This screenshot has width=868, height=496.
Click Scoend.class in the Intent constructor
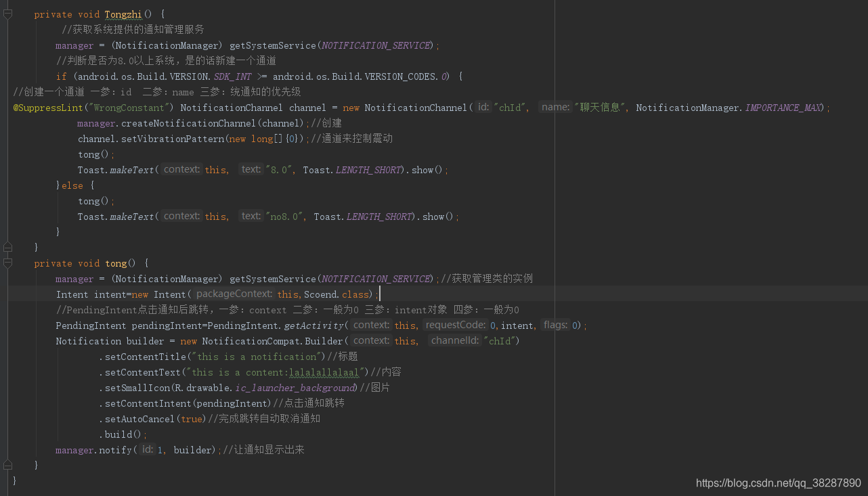tap(337, 294)
